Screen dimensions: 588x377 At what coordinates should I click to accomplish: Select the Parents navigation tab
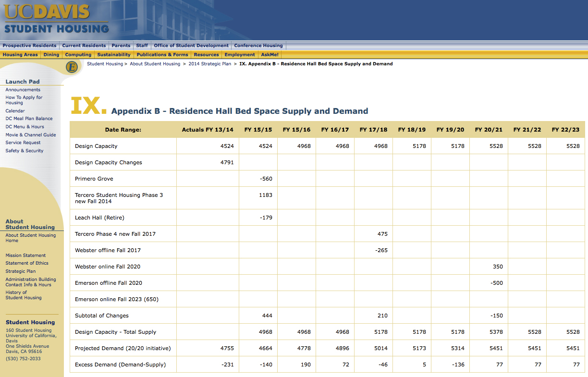click(x=121, y=46)
